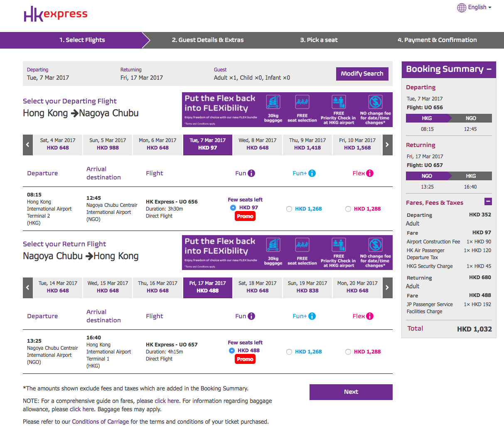Show Flex fare info in return section
This screenshot has width=504, height=437.
point(370,316)
